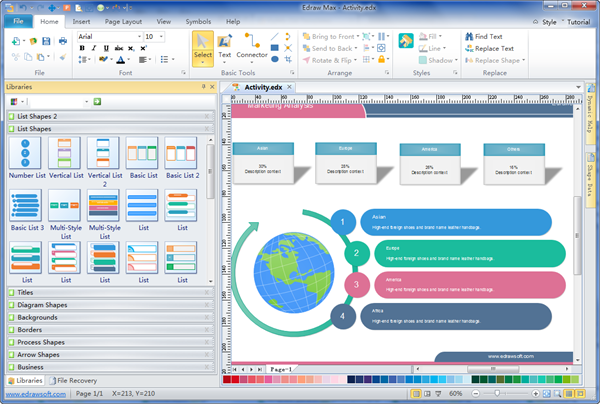Open the Styles theme gallery icon

(406, 41)
